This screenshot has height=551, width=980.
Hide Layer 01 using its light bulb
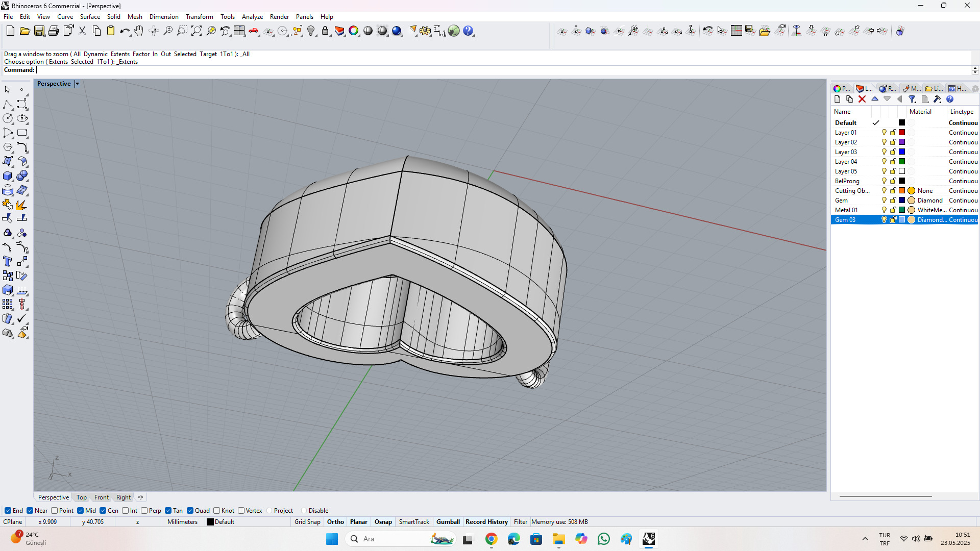(884, 133)
